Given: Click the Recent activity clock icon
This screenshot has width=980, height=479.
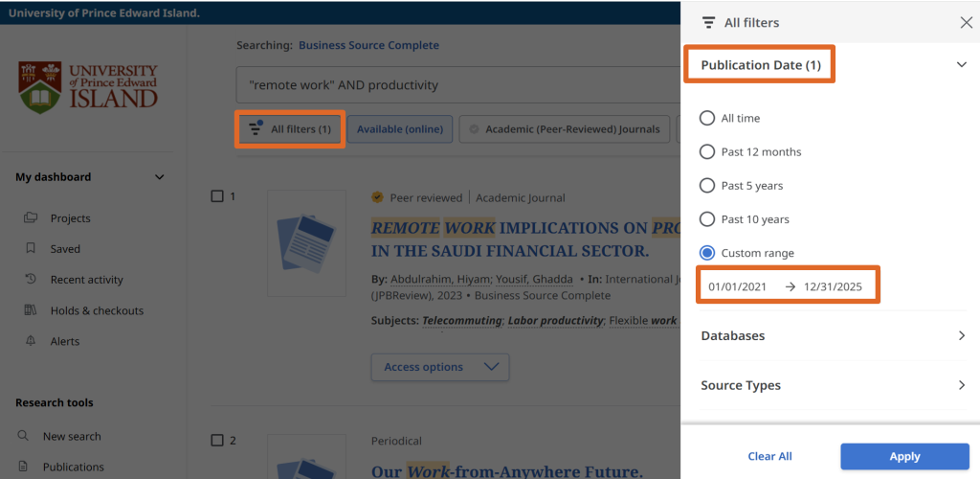Looking at the screenshot, I should 30,280.
